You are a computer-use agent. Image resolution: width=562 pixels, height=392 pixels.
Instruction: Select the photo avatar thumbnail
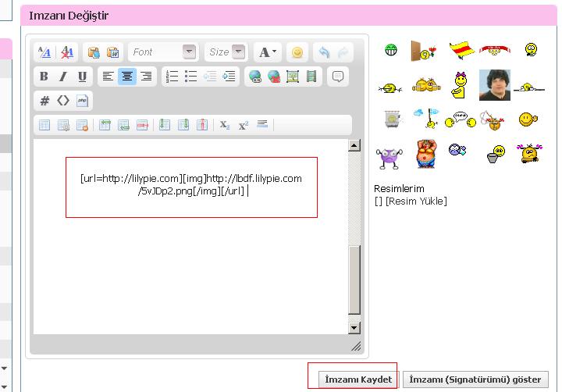pyautogui.click(x=494, y=84)
